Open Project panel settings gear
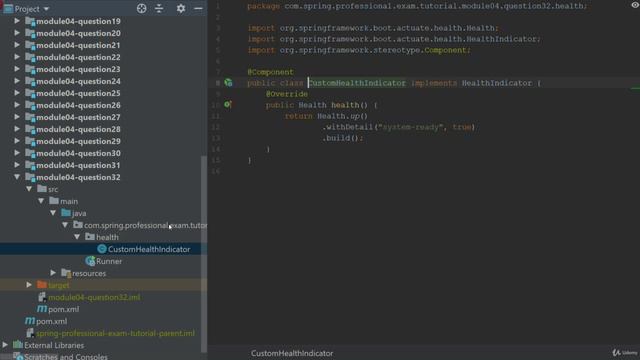 coord(181,9)
